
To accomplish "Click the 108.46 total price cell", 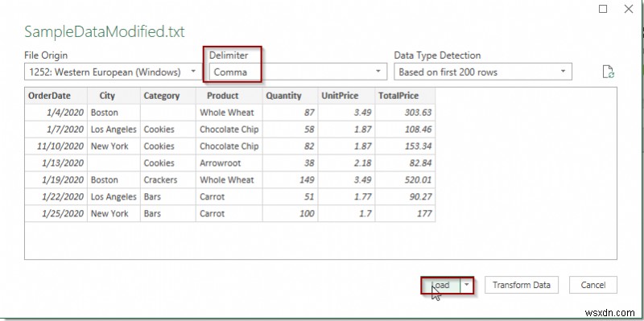I will click(x=405, y=130).
